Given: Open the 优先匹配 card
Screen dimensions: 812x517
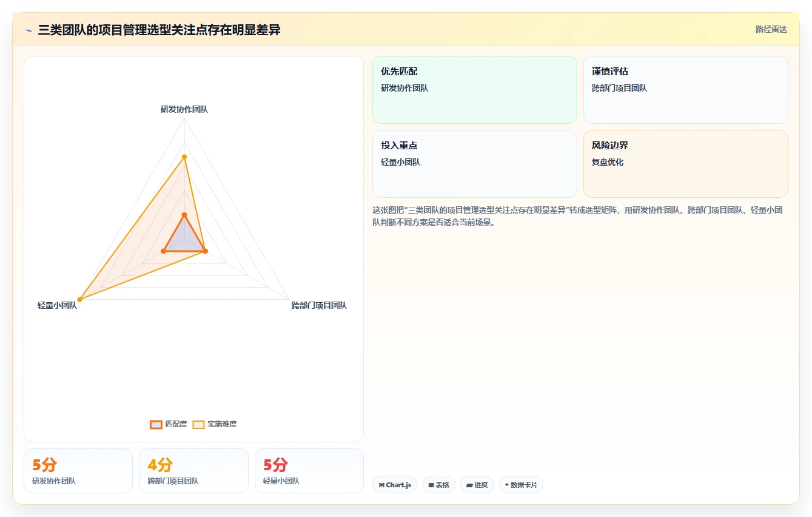Looking at the screenshot, I should [475, 90].
